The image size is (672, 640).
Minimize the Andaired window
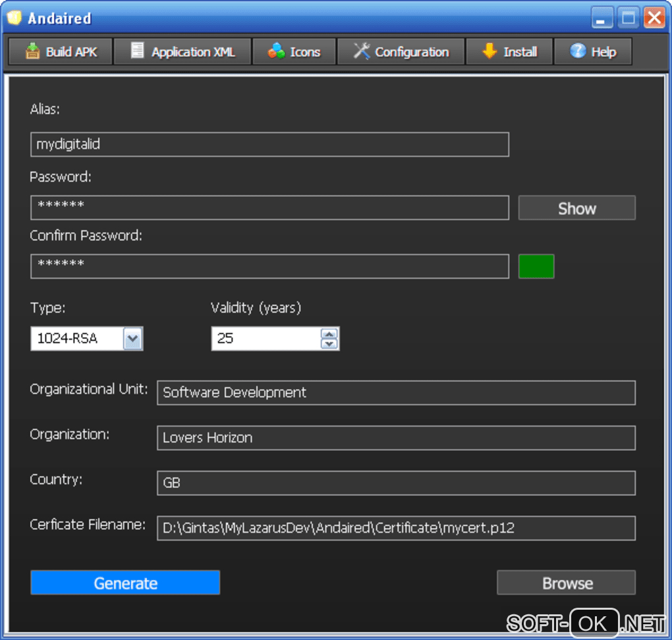[602, 18]
